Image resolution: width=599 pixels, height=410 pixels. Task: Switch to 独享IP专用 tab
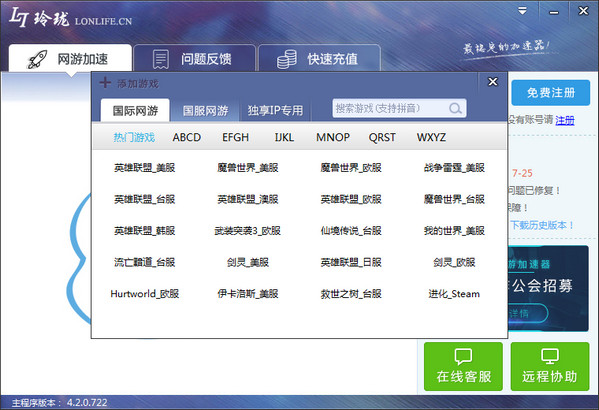(275, 110)
